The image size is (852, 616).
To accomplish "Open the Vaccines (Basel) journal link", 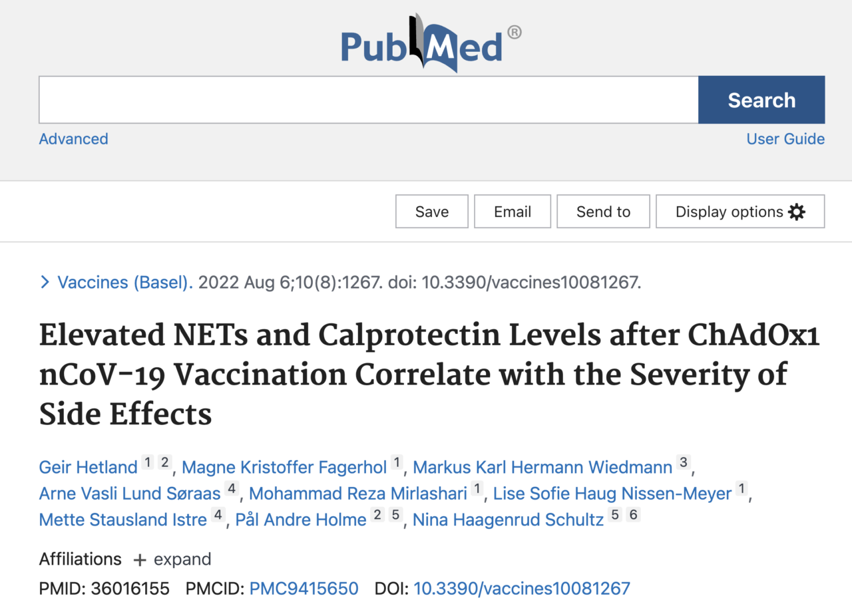I will 125,283.
